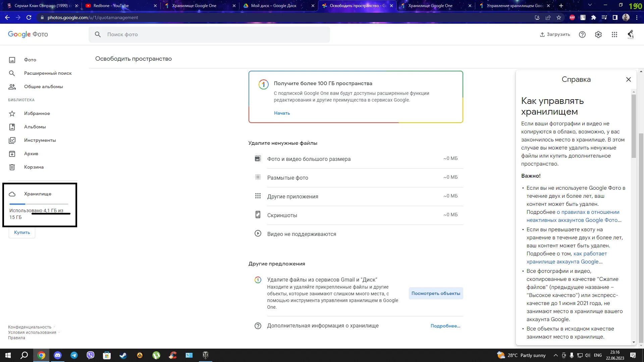Switch to the Redbone - YouTube tab
644x362 pixels.
[x=121, y=6]
